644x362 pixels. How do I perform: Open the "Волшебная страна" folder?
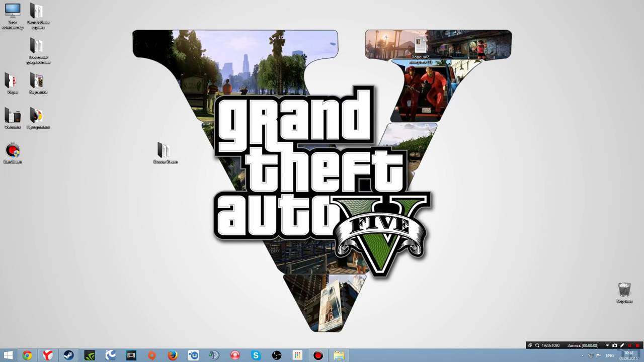(38, 16)
